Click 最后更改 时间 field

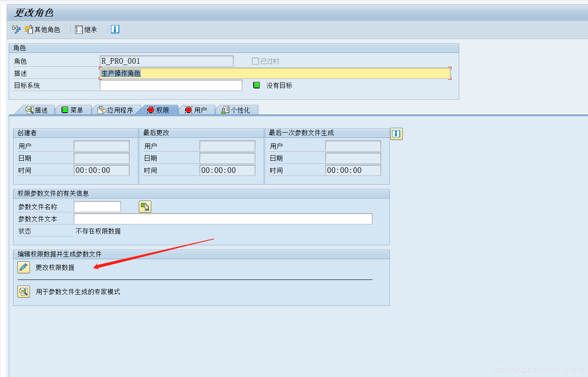pyautogui.click(x=227, y=170)
